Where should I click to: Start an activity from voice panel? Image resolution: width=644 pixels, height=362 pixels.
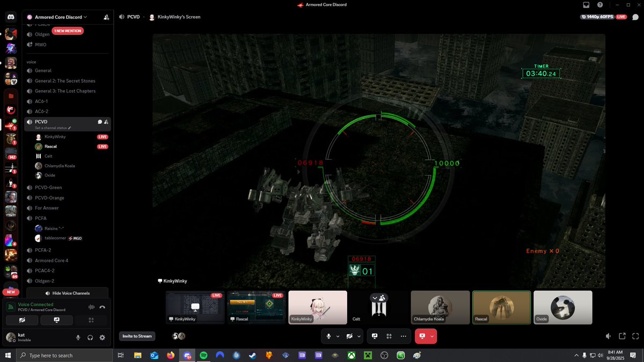point(91,320)
